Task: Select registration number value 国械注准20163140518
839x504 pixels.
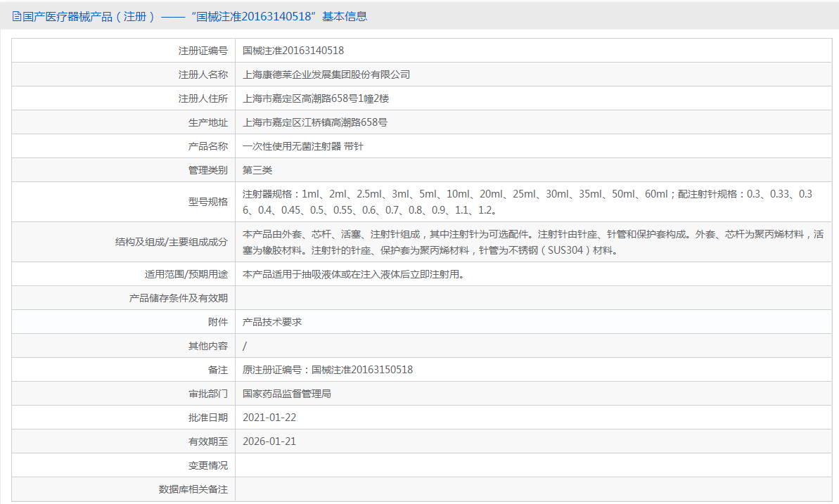Action: [x=293, y=51]
